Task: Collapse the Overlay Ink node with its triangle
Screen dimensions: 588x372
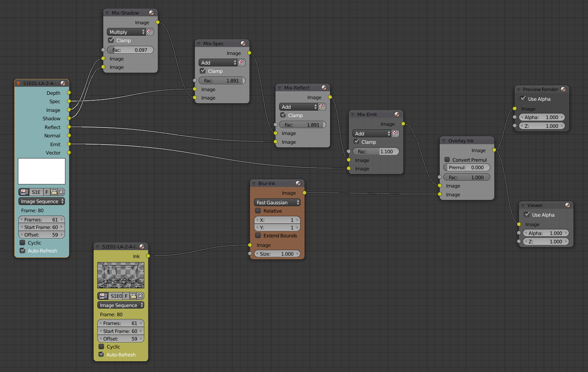Action: click(444, 141)
